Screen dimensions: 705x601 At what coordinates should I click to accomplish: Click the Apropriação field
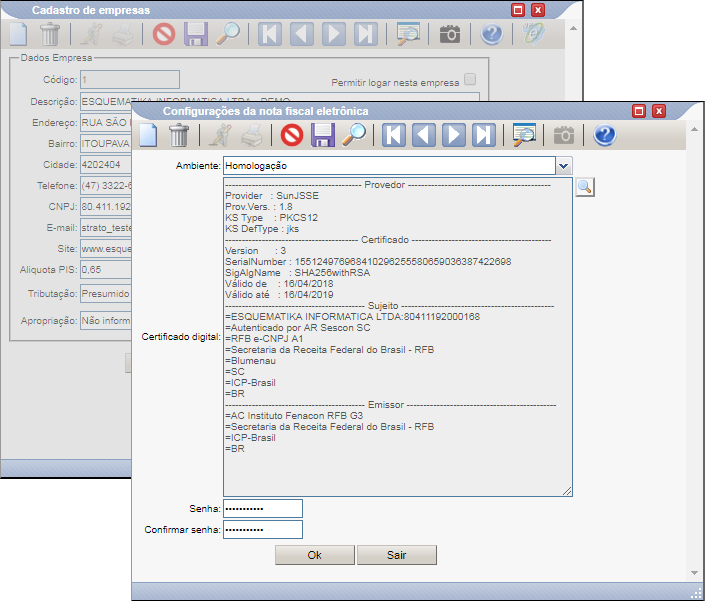(x=106, y=321)
